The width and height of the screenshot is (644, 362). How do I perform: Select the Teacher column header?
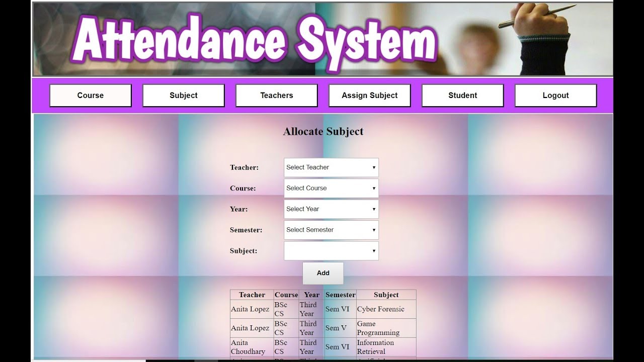tap(252, 295)
